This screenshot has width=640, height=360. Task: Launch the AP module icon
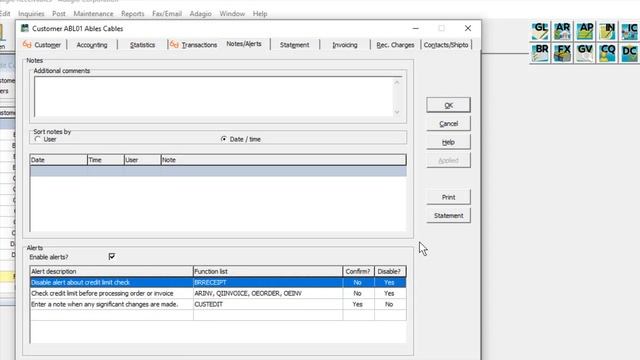tap(585, 31)
